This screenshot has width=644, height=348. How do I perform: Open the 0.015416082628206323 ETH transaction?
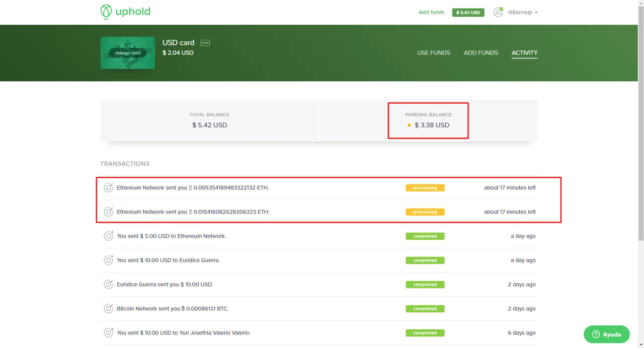pyautogui.click(x=319, y=212)
